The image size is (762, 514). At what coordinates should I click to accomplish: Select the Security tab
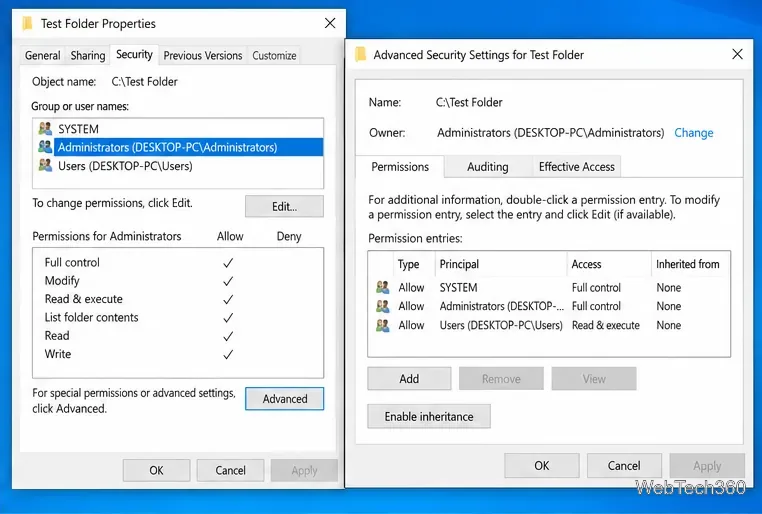134,54
